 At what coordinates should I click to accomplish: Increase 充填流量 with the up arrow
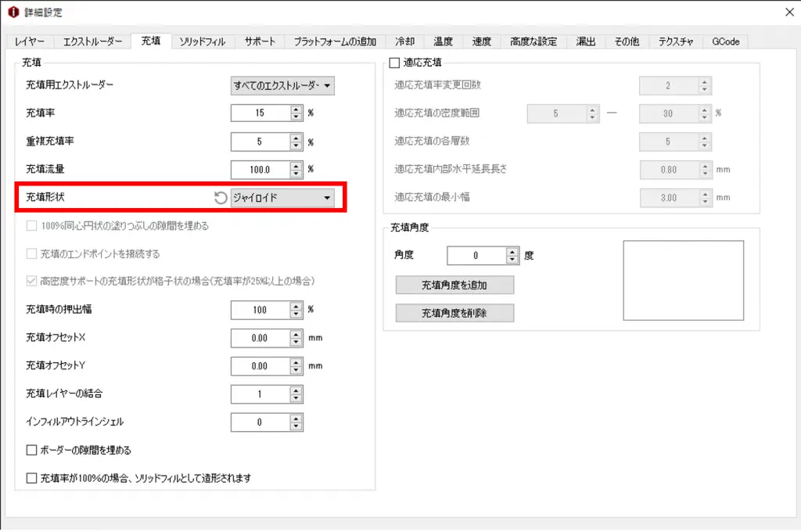[x=296, y=165]
